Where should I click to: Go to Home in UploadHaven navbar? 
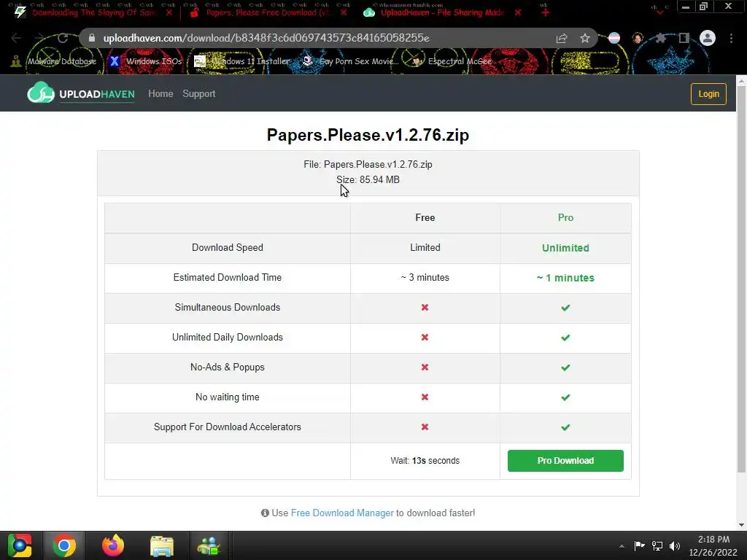pos(160,94)
